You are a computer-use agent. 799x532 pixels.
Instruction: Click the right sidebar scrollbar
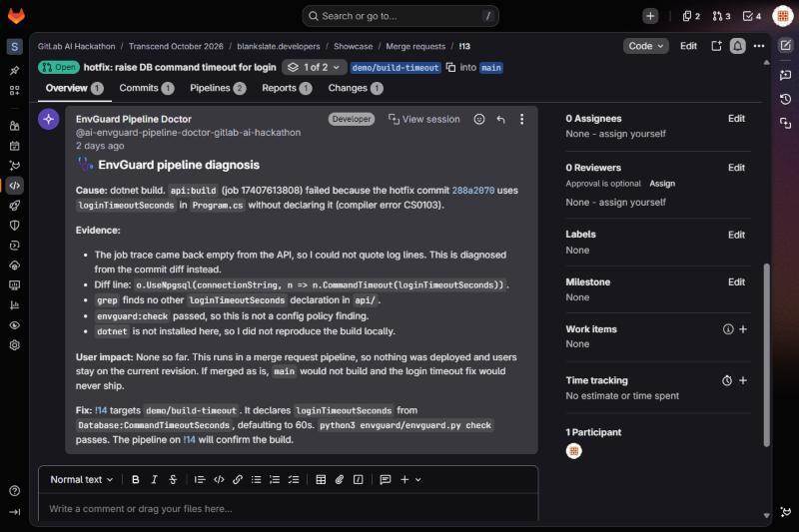click(x=766, y=355)
